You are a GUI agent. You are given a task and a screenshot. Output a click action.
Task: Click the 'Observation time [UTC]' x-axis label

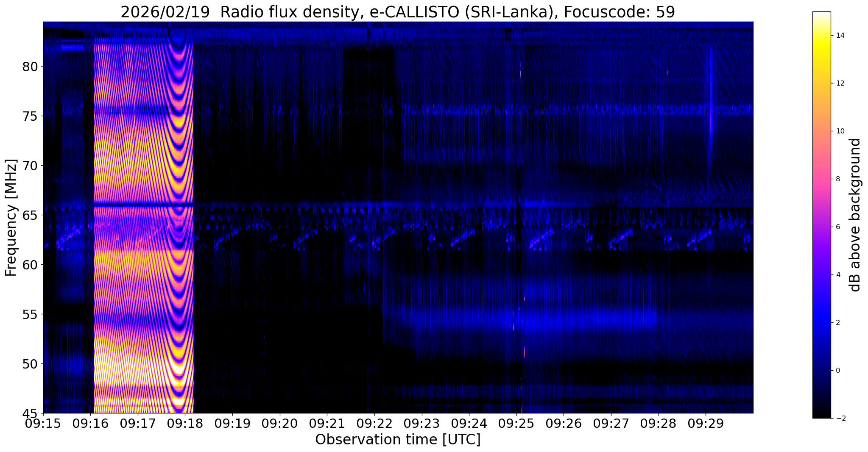coord(398,440)
